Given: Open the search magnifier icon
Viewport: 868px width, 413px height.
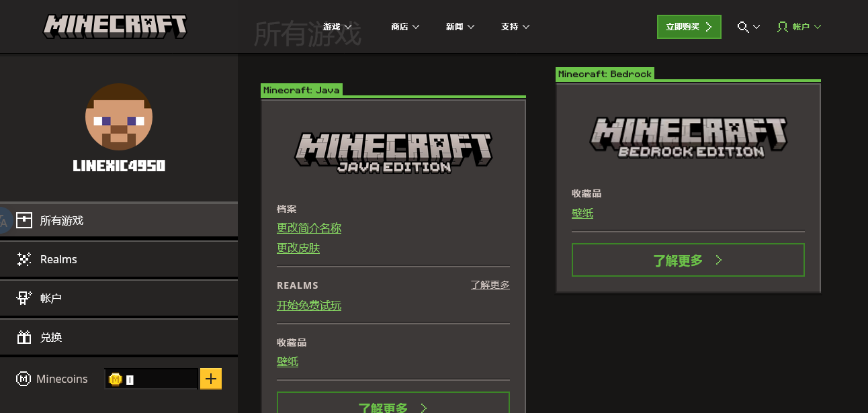Looking at the screenshot, I should 742,27.
